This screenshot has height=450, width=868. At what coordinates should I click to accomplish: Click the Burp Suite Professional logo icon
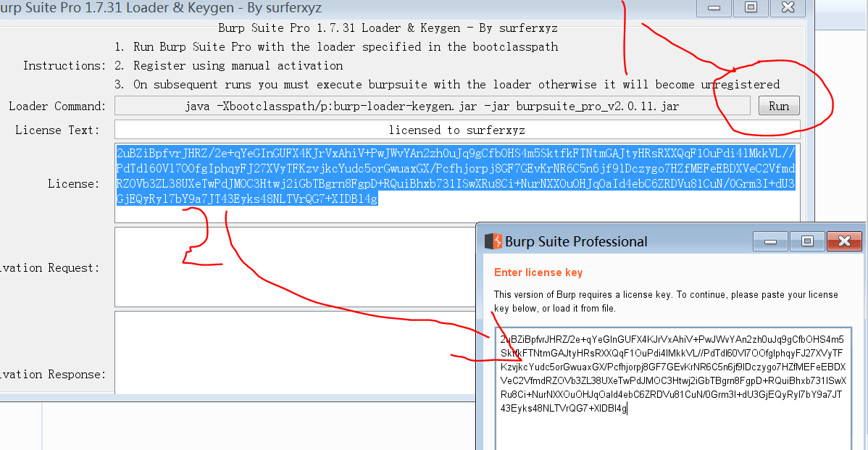pos(493,241)
